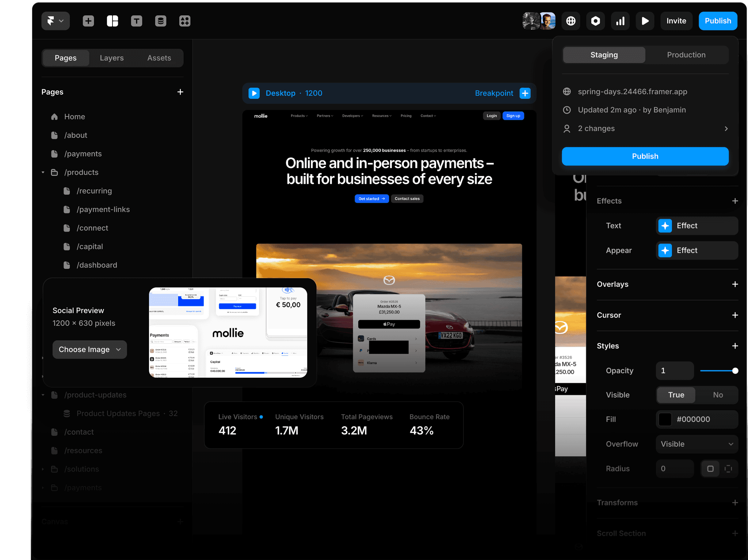Click the globe site settings icon
The height and width of the screenshot is (560, 748).
pos(571,21)
